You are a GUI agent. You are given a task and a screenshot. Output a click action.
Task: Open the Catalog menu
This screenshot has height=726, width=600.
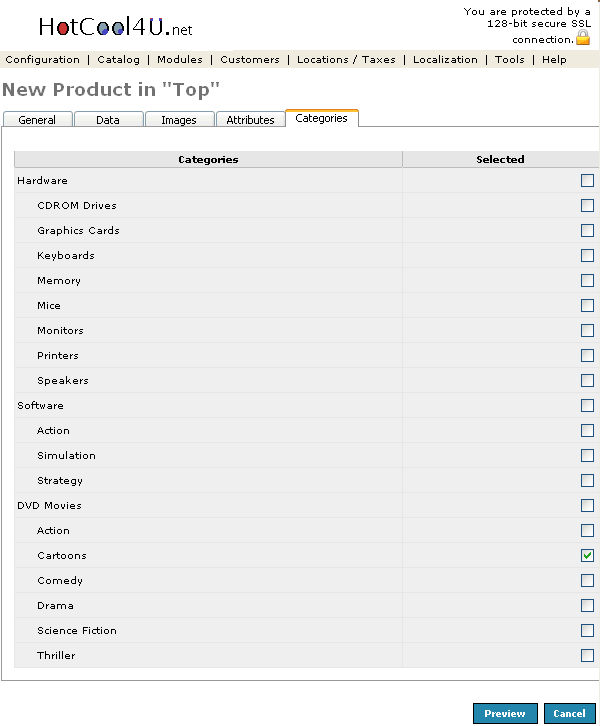pos(118,60)
